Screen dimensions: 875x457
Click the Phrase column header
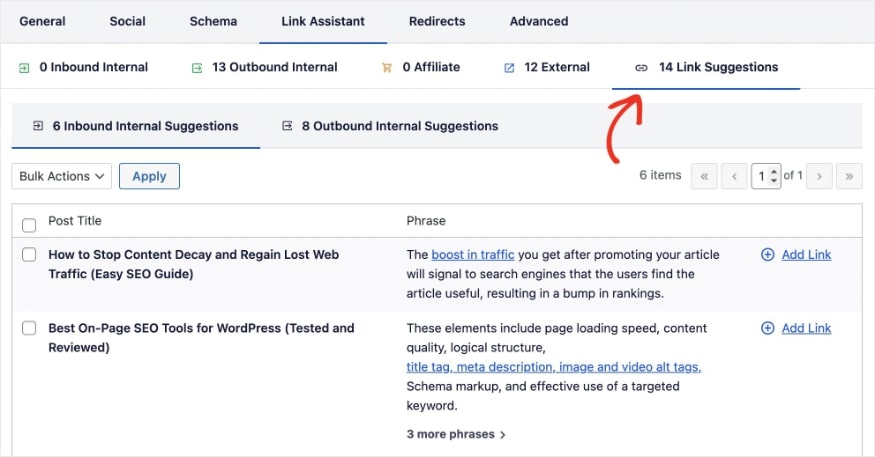point(426,221)
